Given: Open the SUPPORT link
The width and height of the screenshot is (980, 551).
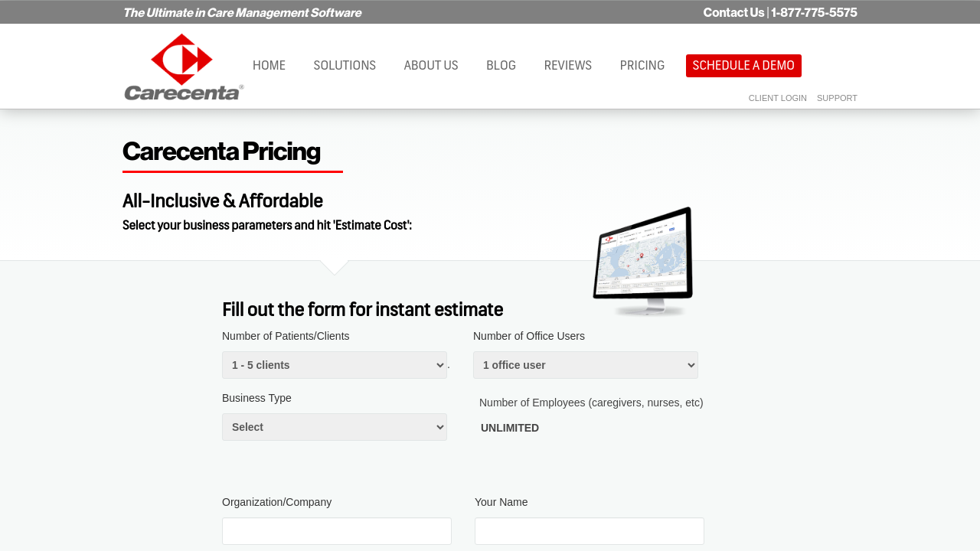Looking at the screenshot, I should [837, 98].
